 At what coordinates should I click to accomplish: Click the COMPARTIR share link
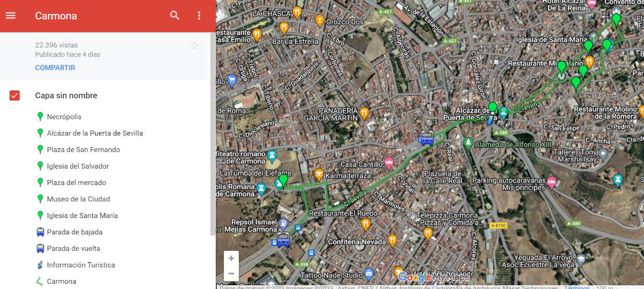coord(55,68)
